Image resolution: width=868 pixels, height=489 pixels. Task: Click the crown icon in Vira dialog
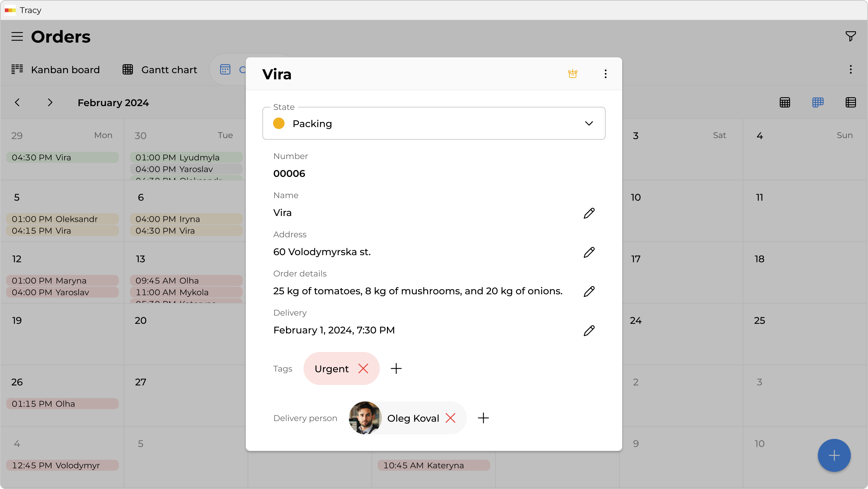(x=572, y=74)
